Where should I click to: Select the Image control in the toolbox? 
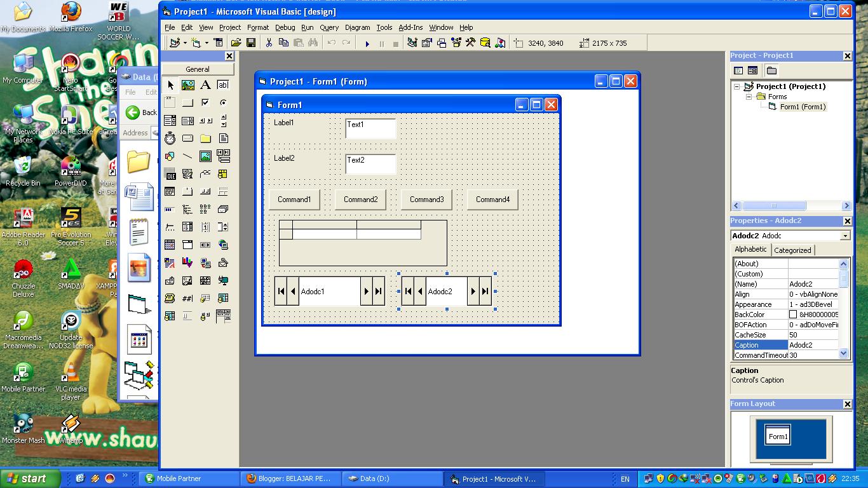tap(206, 156)
